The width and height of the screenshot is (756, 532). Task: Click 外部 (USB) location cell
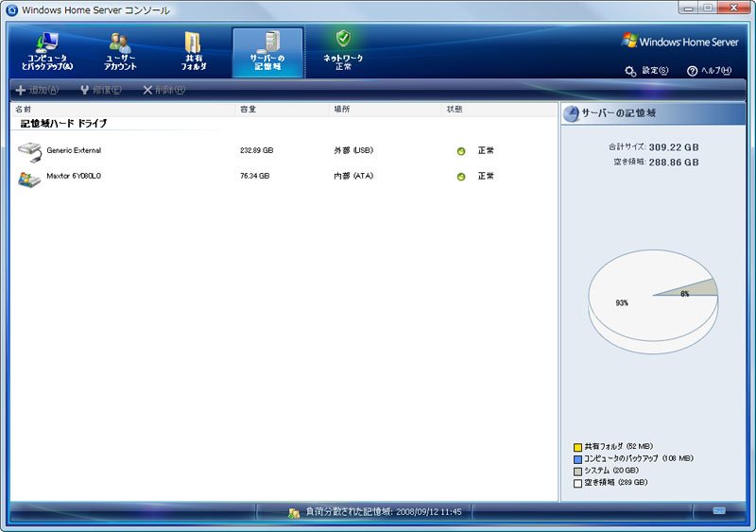click(x=353, y=150)
